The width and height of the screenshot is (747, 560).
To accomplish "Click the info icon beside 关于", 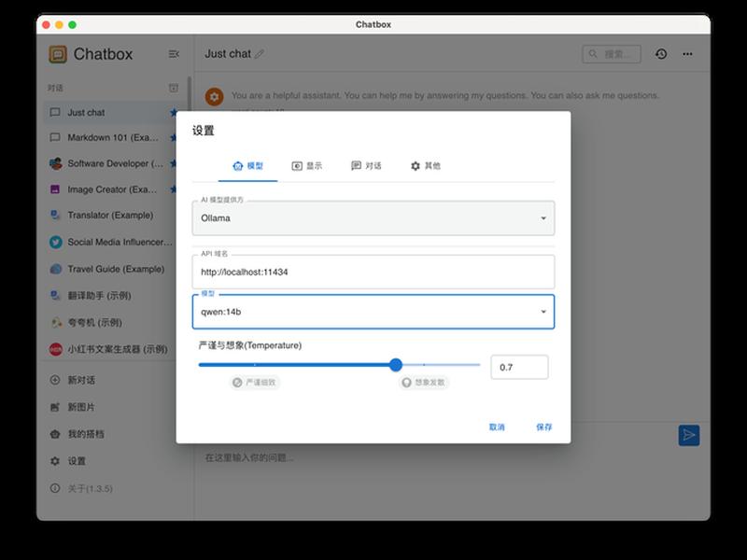I will click(55, 488).
